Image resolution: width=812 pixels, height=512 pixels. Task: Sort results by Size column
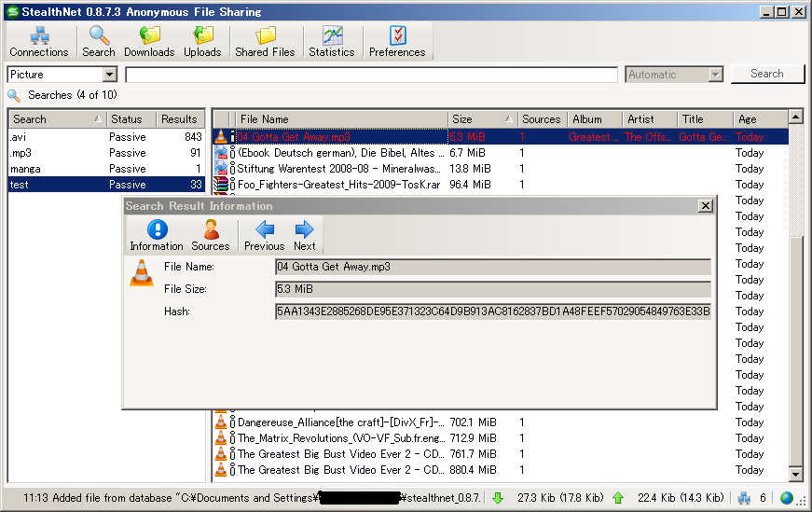[x=483, y=119]
